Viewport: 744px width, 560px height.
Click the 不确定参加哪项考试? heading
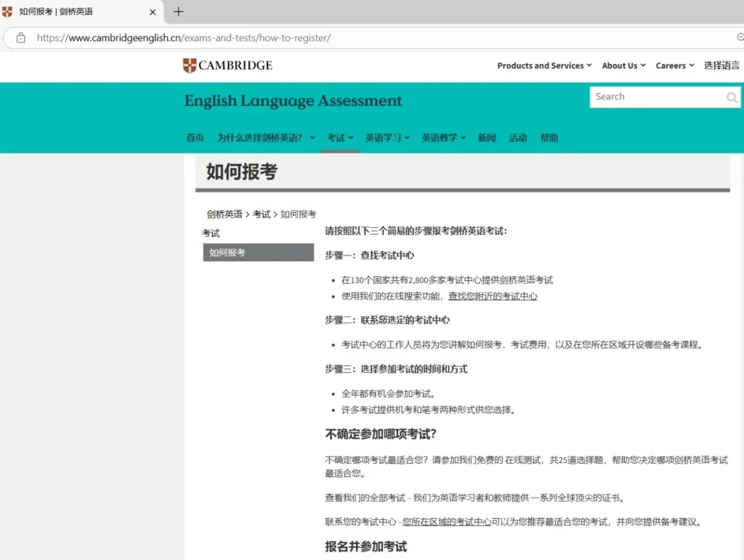380,434
